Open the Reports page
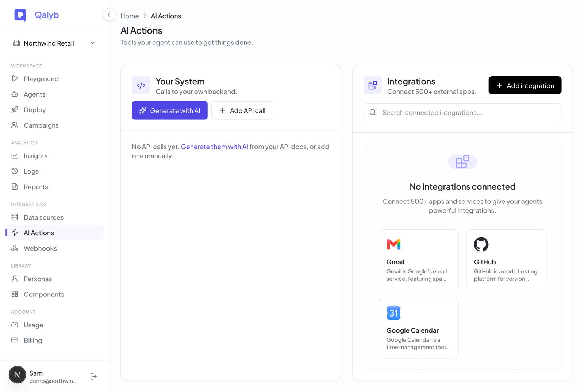Viewport: 584px width, 392px height. pyautogui.click(x=55, y=186)
